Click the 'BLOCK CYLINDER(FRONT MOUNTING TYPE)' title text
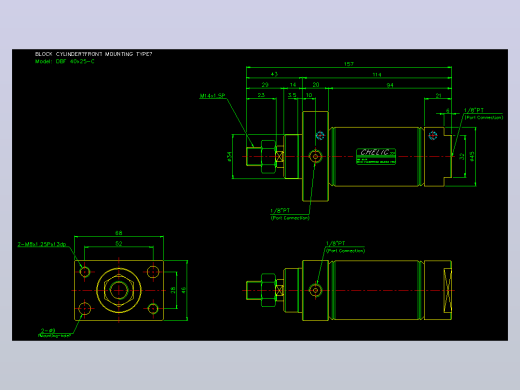The width and height of the screenshot is (520, 390). point(93,54)
